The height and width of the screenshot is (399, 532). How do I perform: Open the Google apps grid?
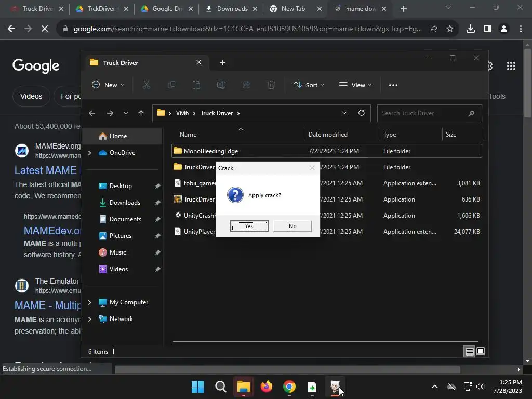click(x=511, y=66)
